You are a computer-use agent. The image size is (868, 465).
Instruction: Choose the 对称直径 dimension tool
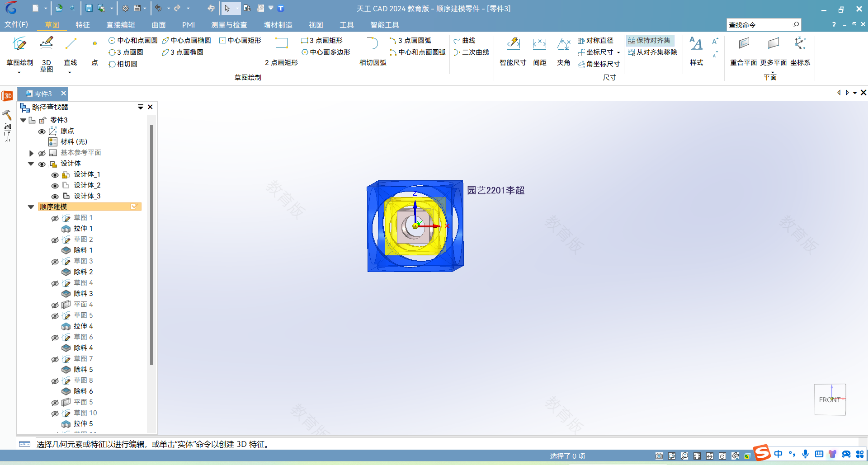pyautogui.click(x=595, y=41)
